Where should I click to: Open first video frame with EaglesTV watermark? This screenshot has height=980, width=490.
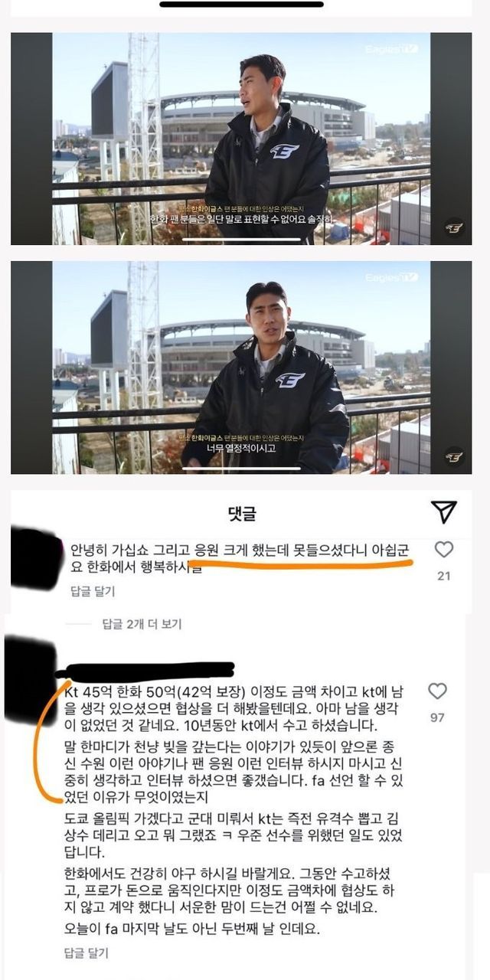pos(241,139)
